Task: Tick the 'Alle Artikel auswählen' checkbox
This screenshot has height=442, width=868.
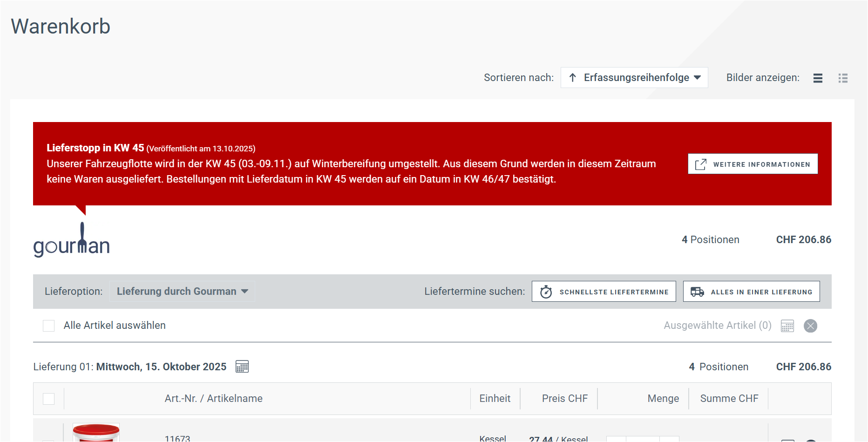Action: pos(49,326)
